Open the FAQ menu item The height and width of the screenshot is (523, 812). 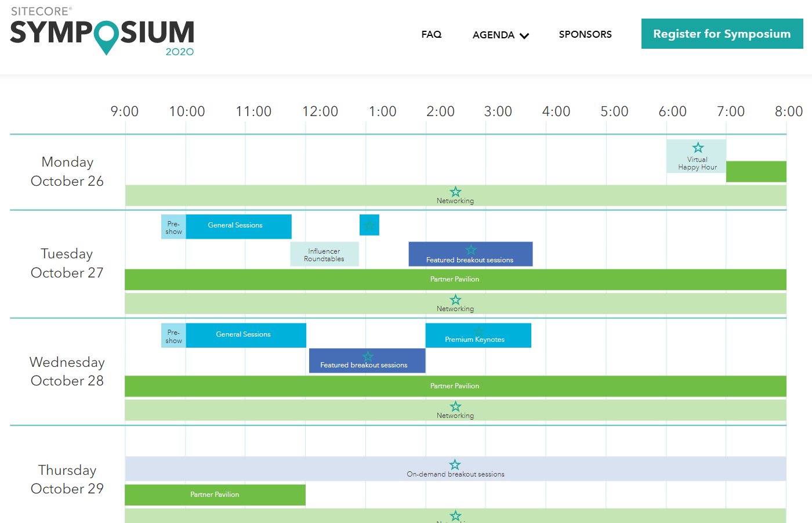coord(431,34)
